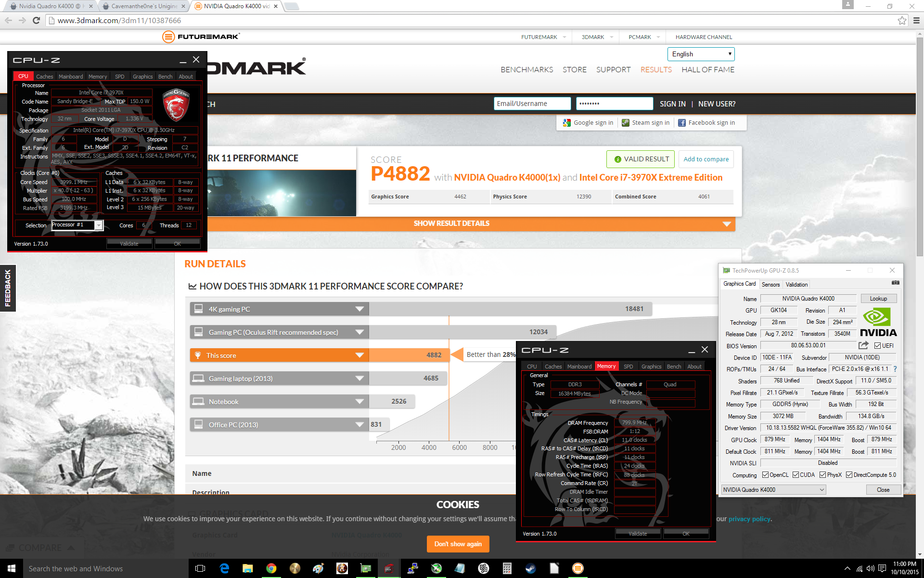Toggle the PhysX checkbox in GPU-Z

822,475
